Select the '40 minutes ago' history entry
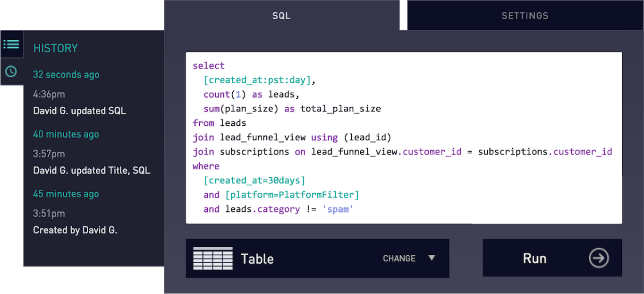 [66, 134]
